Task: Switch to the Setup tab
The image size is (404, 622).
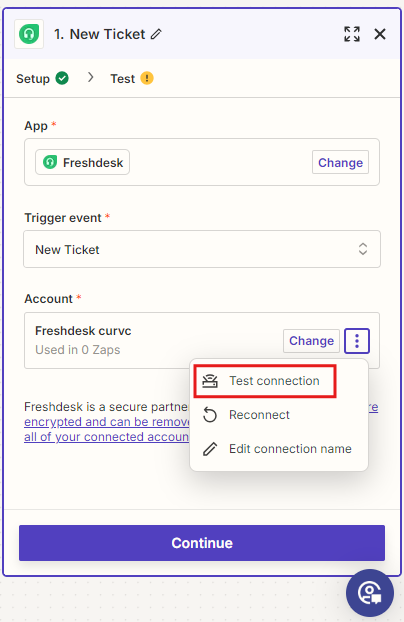Action: tap(33, 79)
